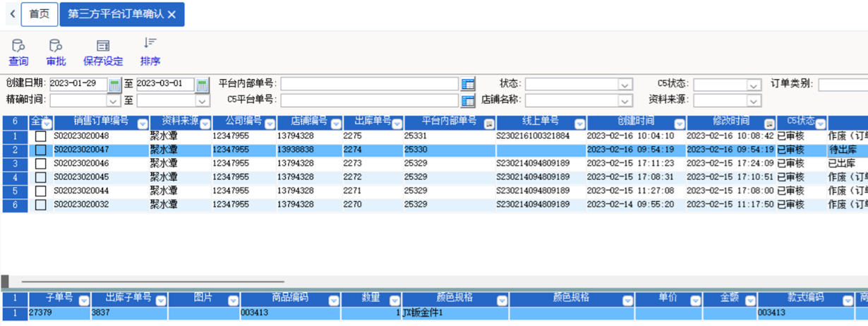Select the 第三方平台订单确认 tab

(116, 14)
